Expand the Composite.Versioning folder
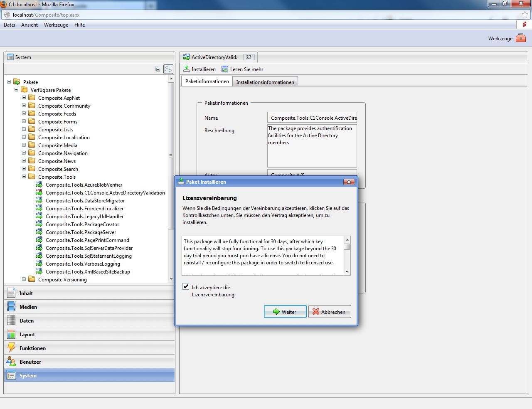The image size is (532, 409). click(x=24, y=279)
